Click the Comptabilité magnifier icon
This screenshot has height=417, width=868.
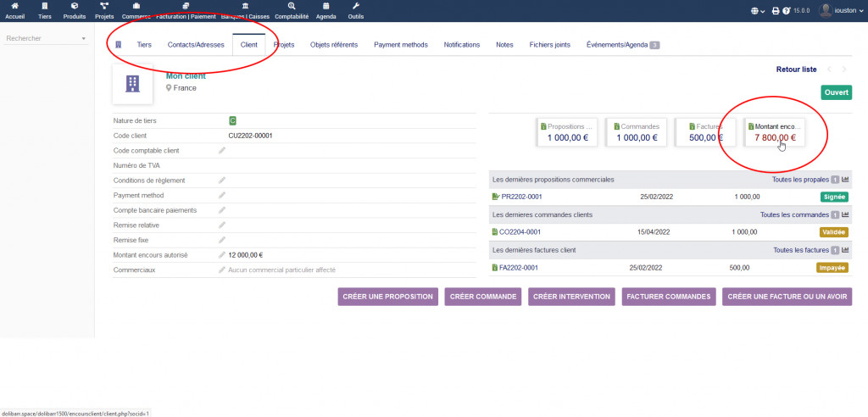[x=292, y=7]
